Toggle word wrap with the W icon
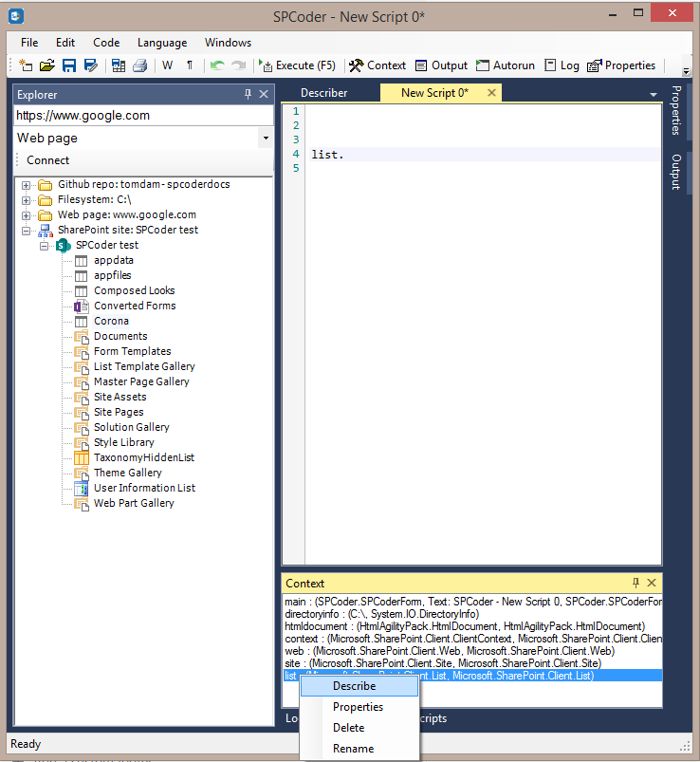Screen dimensions: 700x762 pyautogui.click(x=167, y=65)
